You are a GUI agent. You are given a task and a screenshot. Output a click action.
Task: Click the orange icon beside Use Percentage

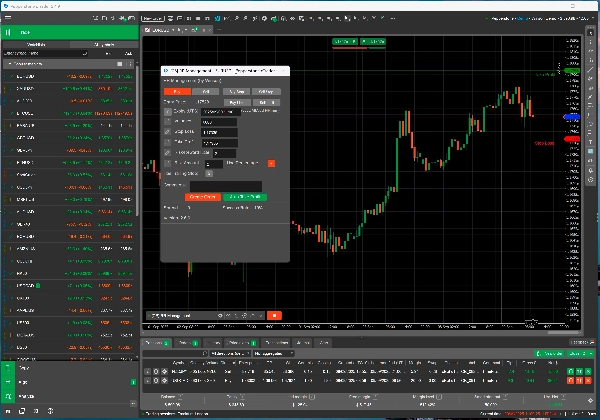[x=270, y=163]
